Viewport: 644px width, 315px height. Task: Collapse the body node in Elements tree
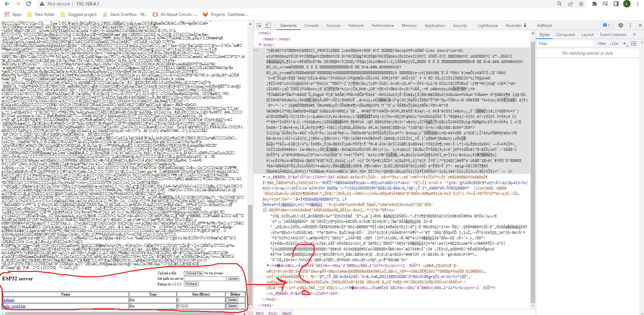point(260,45)
